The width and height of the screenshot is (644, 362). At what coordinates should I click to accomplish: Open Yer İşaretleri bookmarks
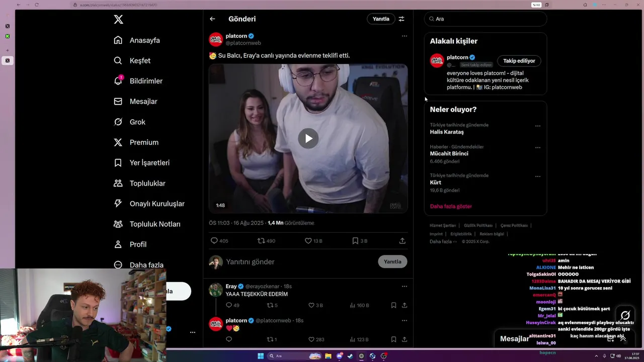point(142,163)
